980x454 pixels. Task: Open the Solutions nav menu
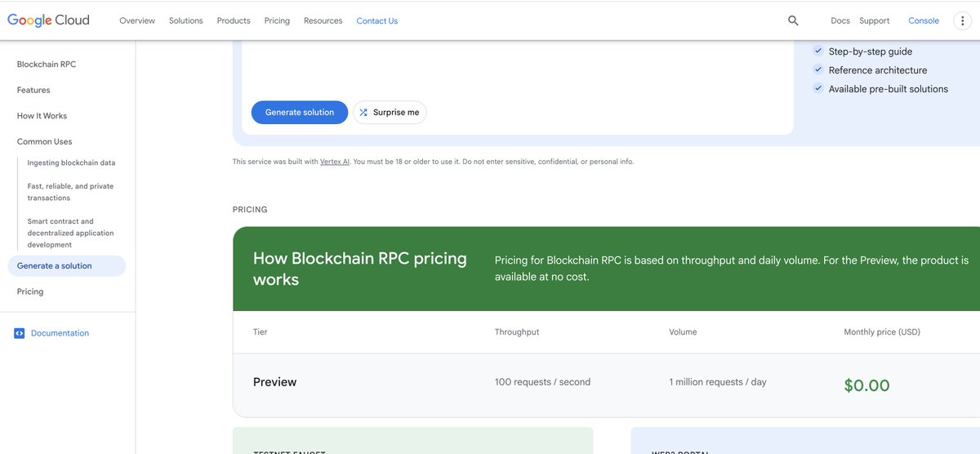pyautogui.click(x=186, y=20)
